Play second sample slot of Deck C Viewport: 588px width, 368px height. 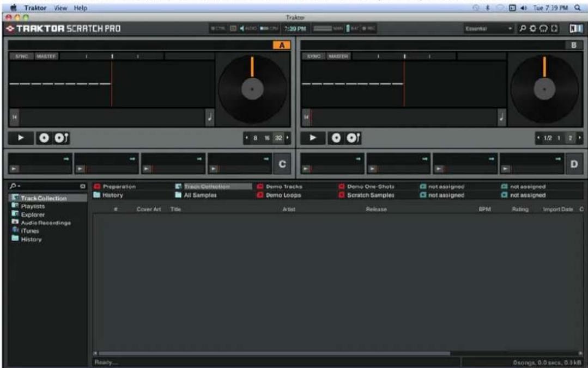(80, 169)
